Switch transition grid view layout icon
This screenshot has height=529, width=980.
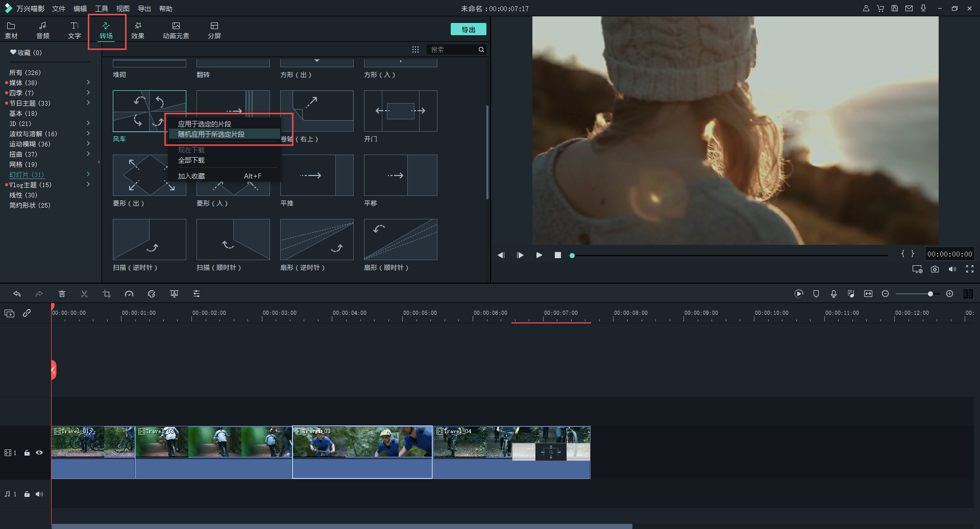click(415, 49)
